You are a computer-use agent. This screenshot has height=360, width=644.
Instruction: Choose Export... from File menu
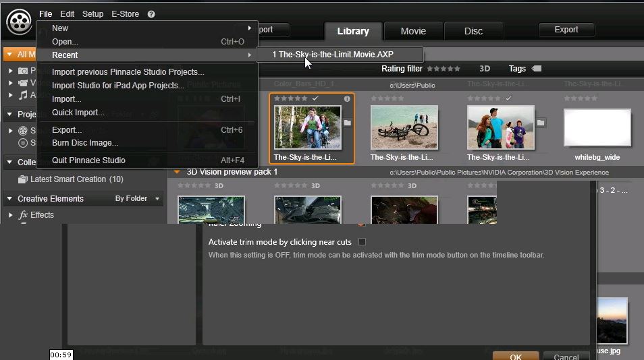[x=147, y=130]
